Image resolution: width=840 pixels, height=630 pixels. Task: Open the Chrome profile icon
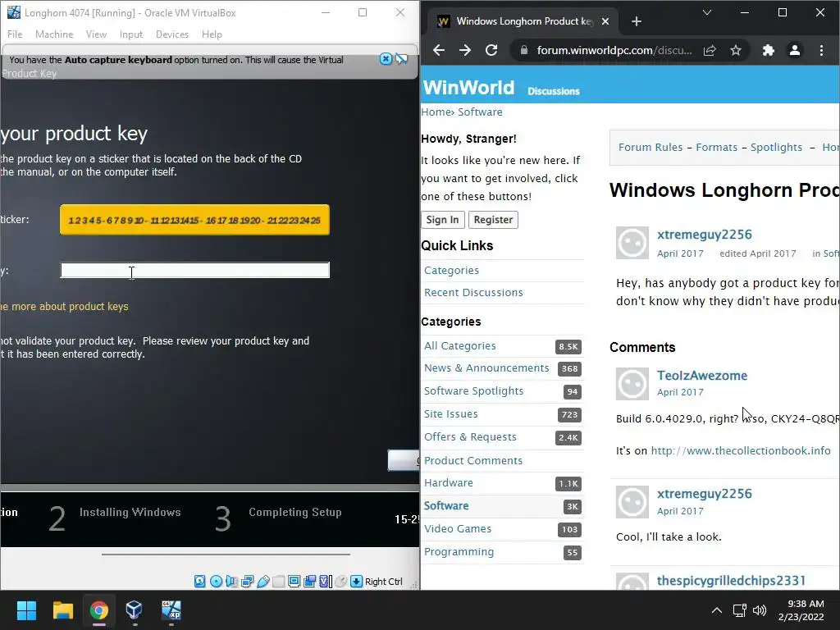point(794,50)
